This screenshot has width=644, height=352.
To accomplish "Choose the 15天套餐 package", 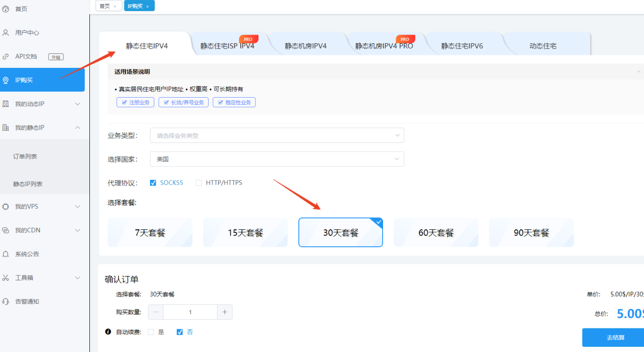I will pyautogui.click(x=245, y=233).
